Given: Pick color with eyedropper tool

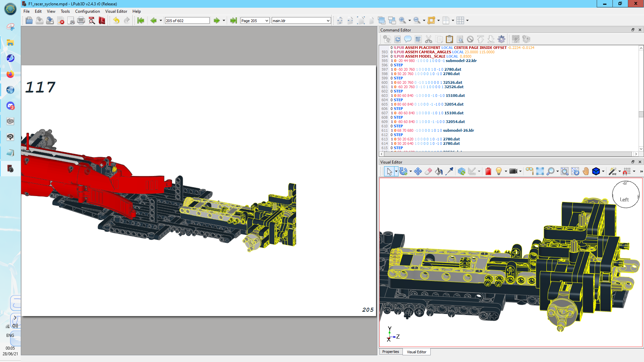Looking at the screenshot, I should pos(449,172).
